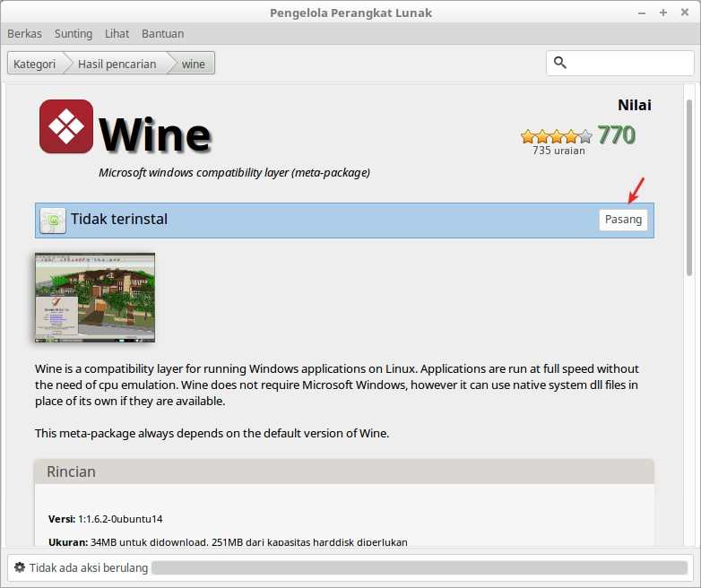Viewport: 701px width, 588px height.
Task: Open the Bantuan menu
Action: tap(163, 33)
